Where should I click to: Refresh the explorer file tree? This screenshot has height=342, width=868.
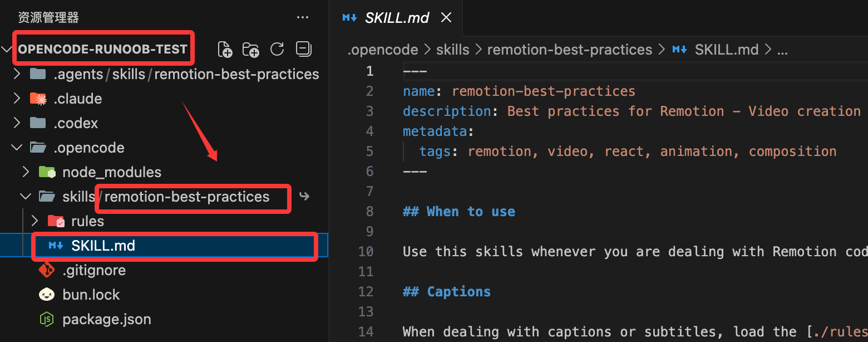click(277, 50)
